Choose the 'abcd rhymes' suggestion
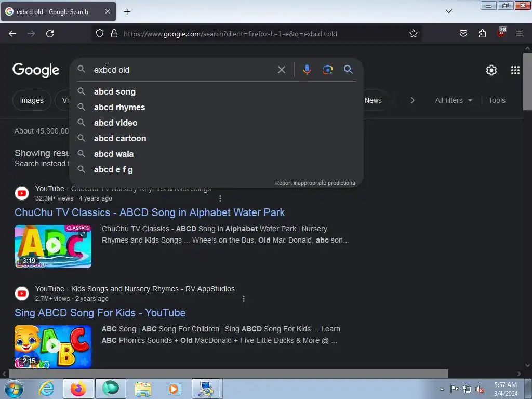 point(217,107)
